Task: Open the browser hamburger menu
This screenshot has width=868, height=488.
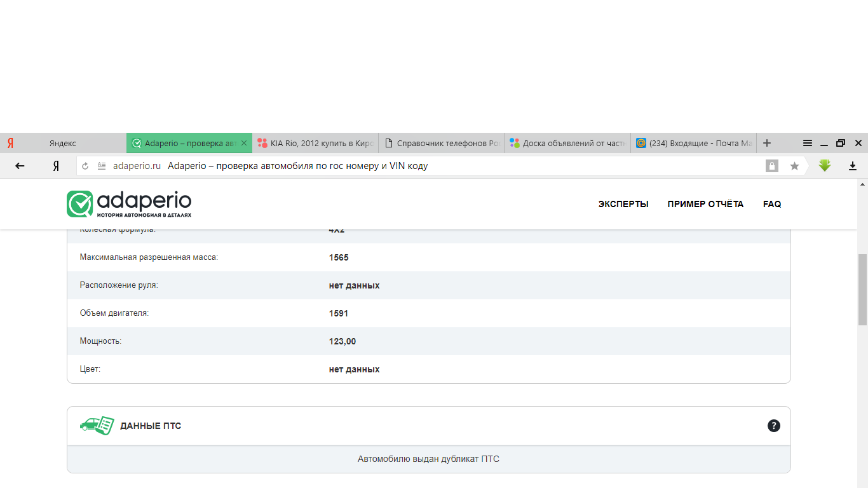Action: point(808,143)
